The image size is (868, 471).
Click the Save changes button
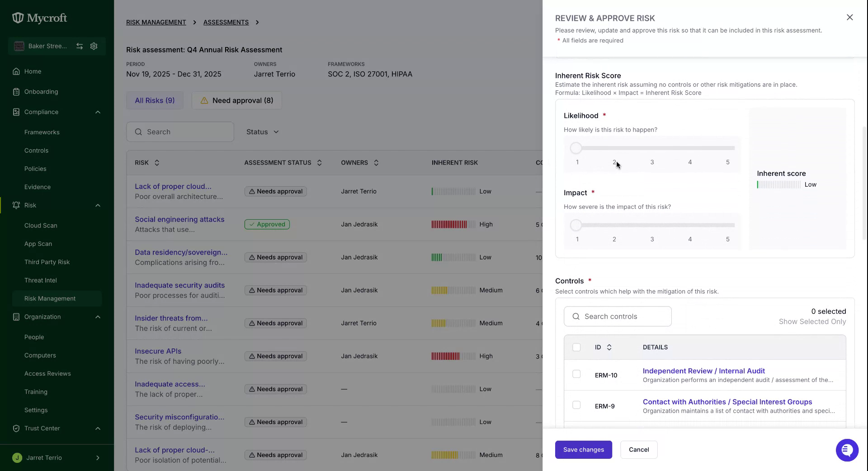coord(583,450)
